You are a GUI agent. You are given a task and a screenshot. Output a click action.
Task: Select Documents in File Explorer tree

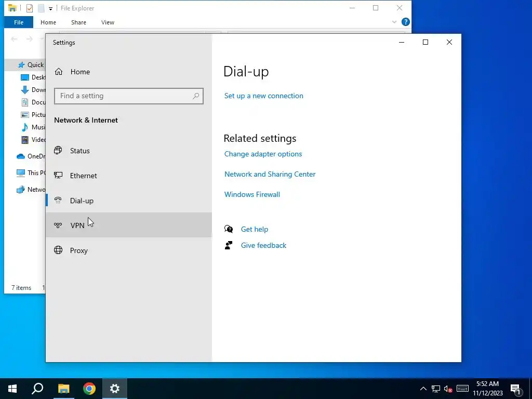click(x=33, y=102)
